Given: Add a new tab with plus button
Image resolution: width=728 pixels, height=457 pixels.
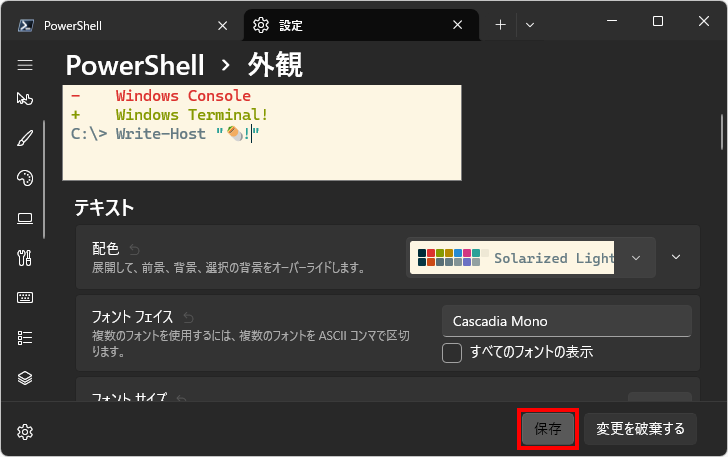Looking at the screenshot, I should [x=500, y=25].
